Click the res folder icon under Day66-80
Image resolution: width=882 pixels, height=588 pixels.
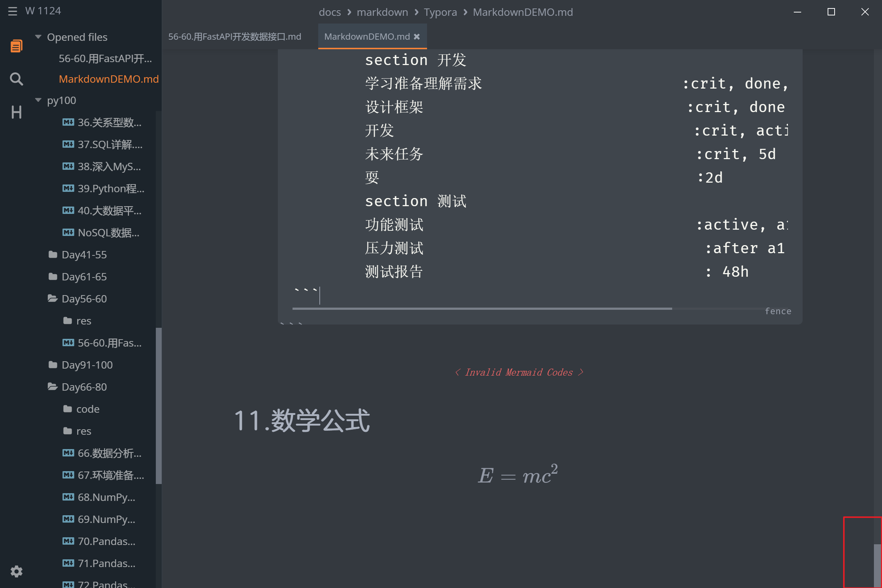click(x=68, y=431)
